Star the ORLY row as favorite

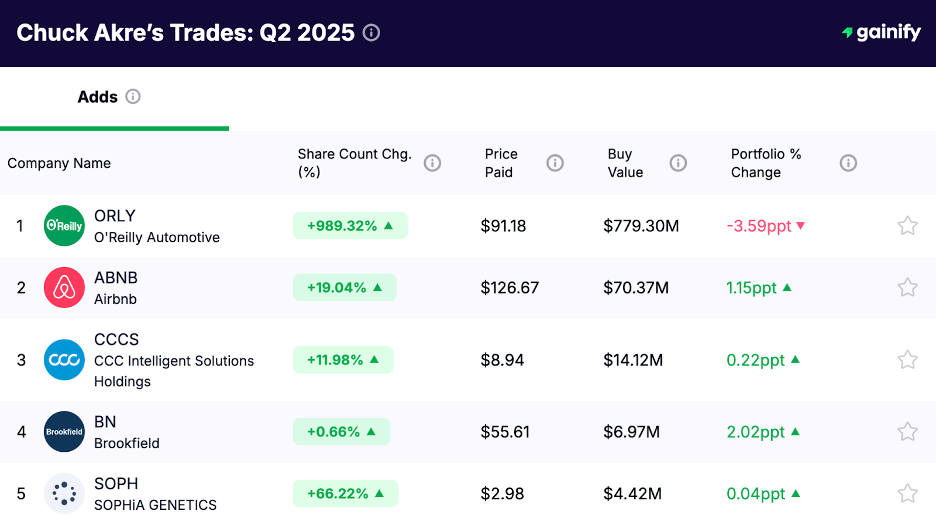[907, 225]
